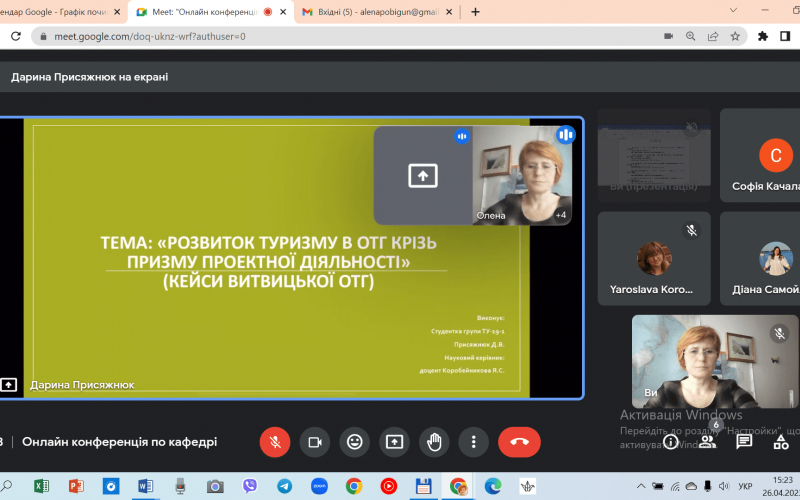Click your own self-view video tile

[715, 361]
